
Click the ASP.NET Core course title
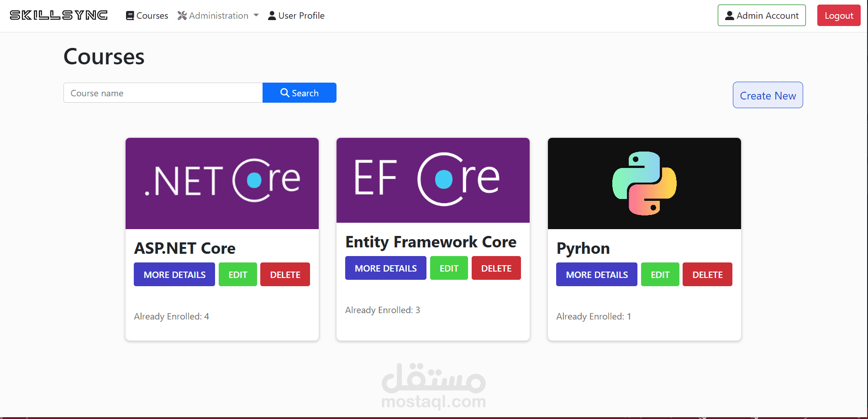(185, 248)
